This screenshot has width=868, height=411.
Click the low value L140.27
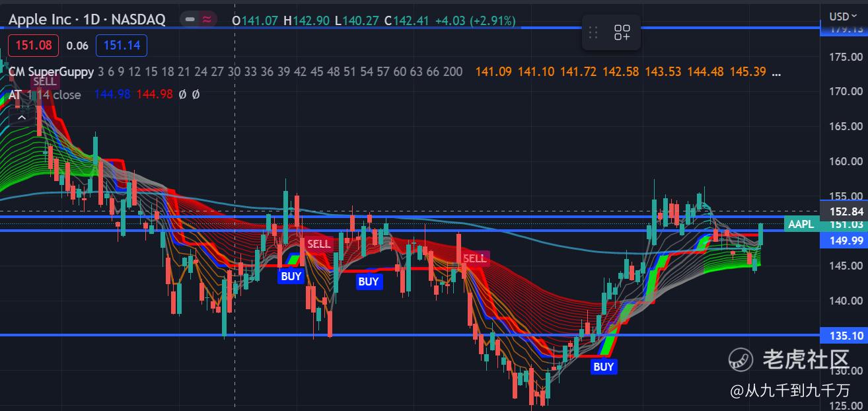(357, 20)
